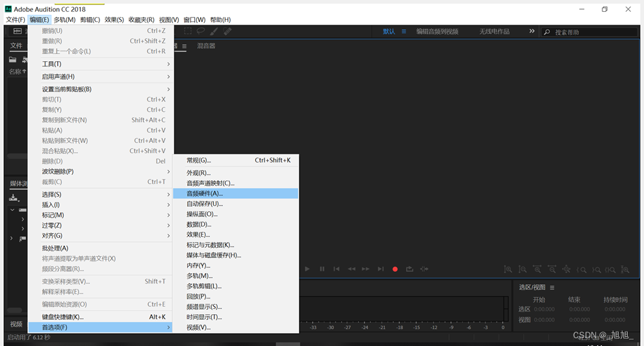This screenshot has width=644, height=346.
Task: Zoom out time
Action: click(x=552, y=269)
